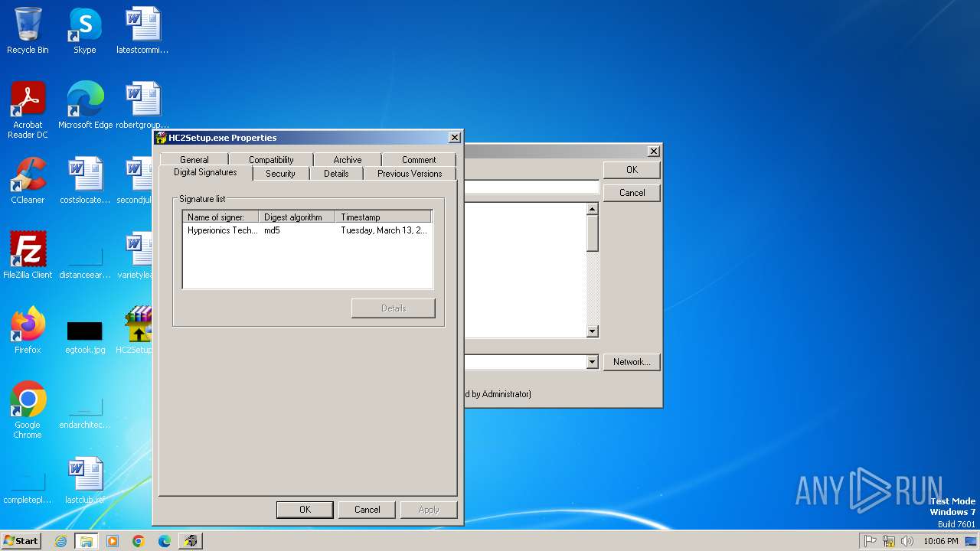Click the Network... button in background dialog

point(632,362)
